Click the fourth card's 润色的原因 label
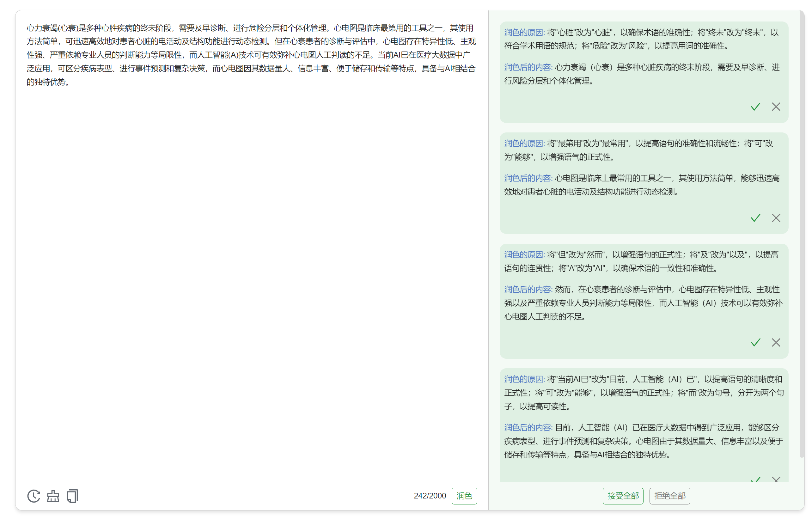This screenshot has width=812, height=519. [524, 379]
